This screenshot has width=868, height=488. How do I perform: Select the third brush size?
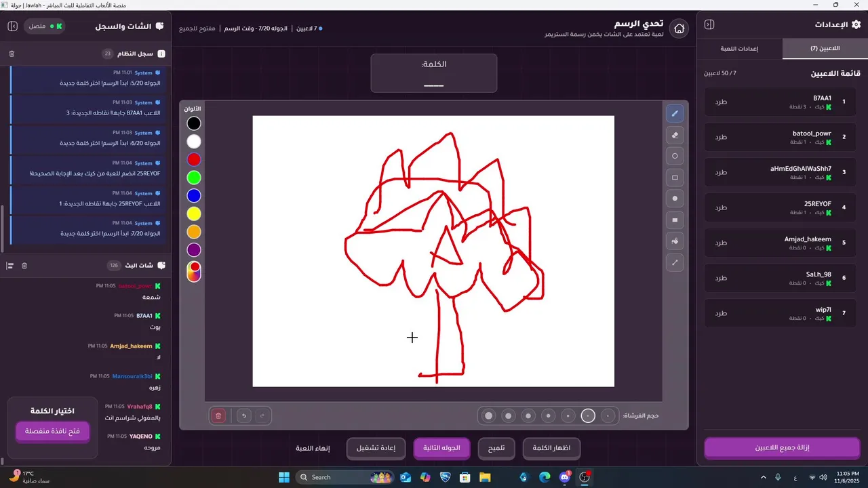click(x=568, y=415)
